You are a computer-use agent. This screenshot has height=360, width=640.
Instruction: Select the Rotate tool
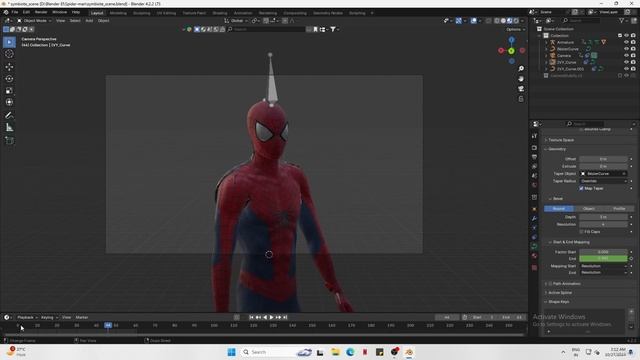point(9,78)
